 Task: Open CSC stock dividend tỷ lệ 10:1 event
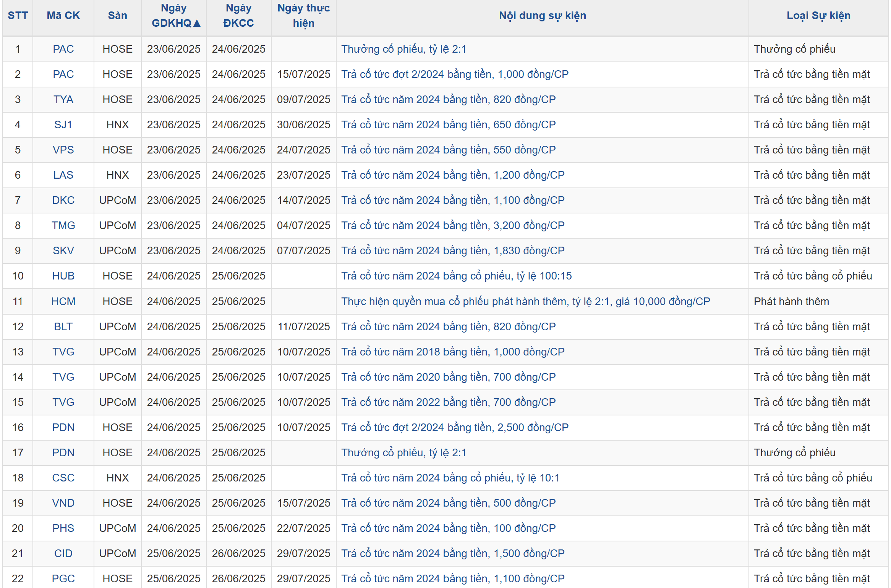pyautogui.click(x=450, y=478)
